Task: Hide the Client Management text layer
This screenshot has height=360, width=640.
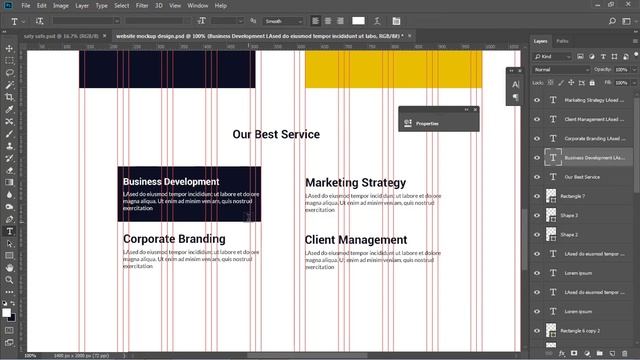Action: pos(537,119)
